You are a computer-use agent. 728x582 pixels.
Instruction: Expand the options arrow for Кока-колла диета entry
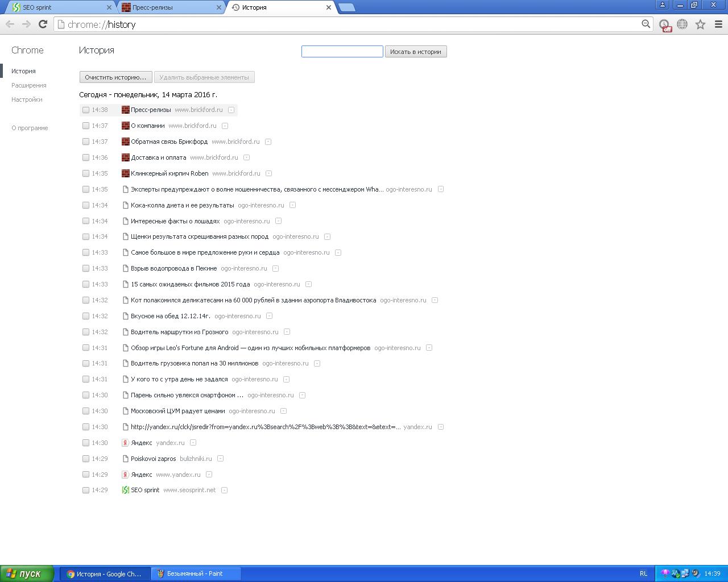292,205
